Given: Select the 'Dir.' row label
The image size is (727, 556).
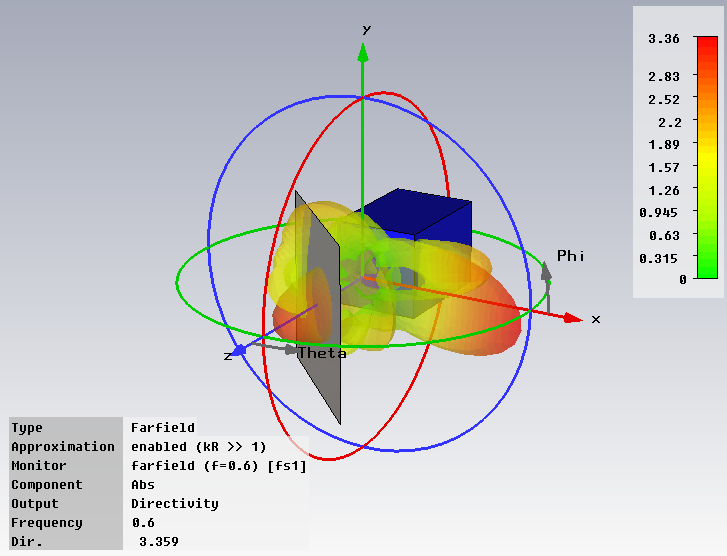Looking at the screenshot, I should (26, 542).
